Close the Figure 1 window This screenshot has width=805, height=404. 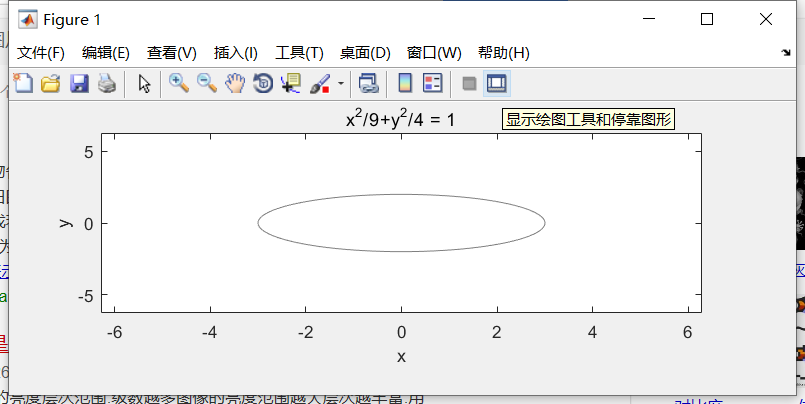[x=765, y=19]
